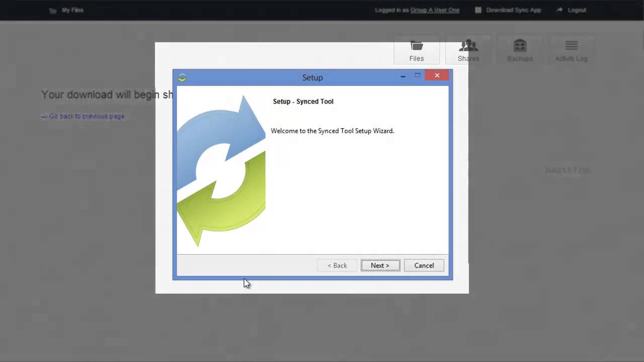Click 'Welcome to the Synced Tool Setup Wizard.' text

click(x=333, y=131)
